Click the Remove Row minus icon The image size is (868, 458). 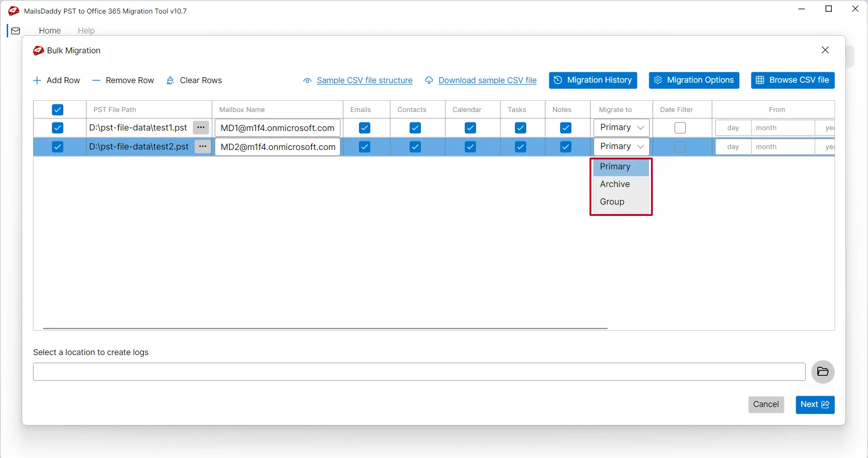(96, 80)
